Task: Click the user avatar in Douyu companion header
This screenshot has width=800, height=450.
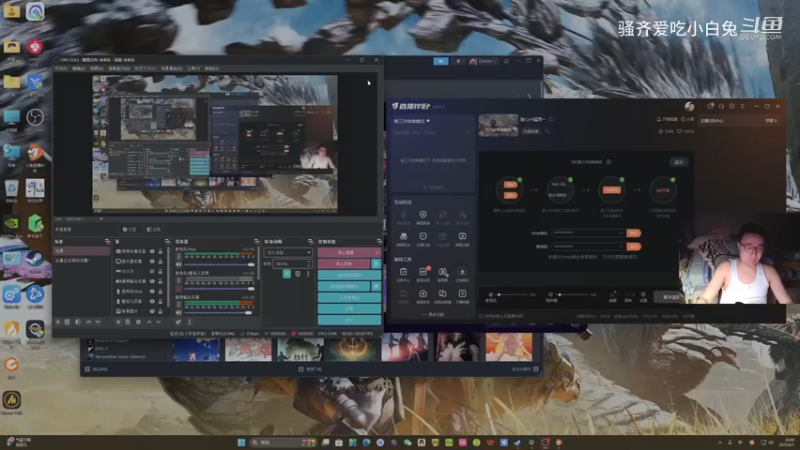Action: tap(689, 106)
